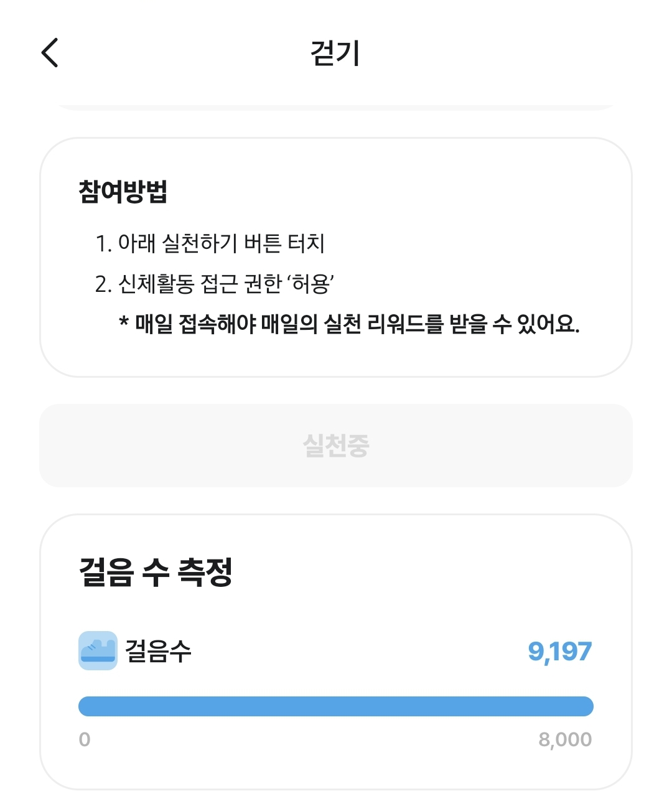This screenshot has height=796, width=672.
Task: Tap the 8,000 goal label
Action: point(565,739)
